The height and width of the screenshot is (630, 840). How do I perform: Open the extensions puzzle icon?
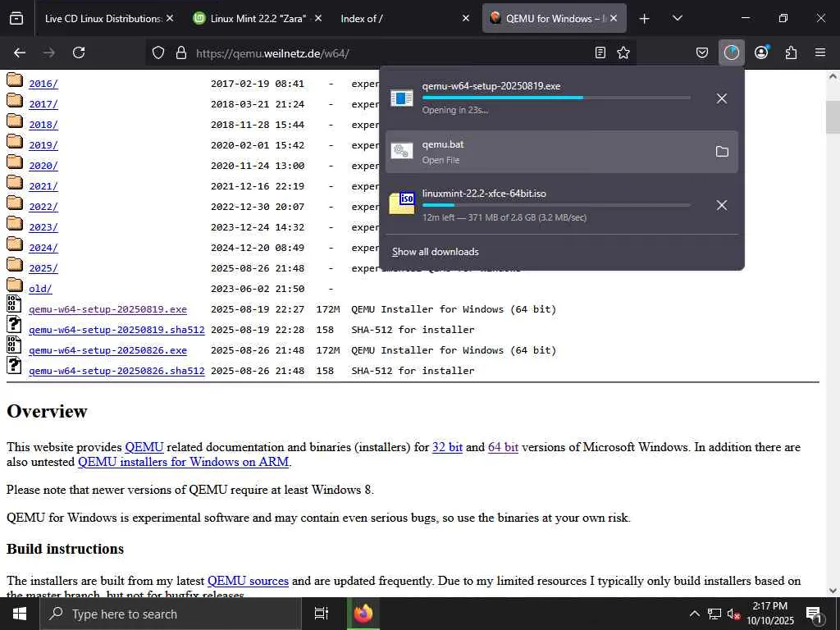click(791, 52)
